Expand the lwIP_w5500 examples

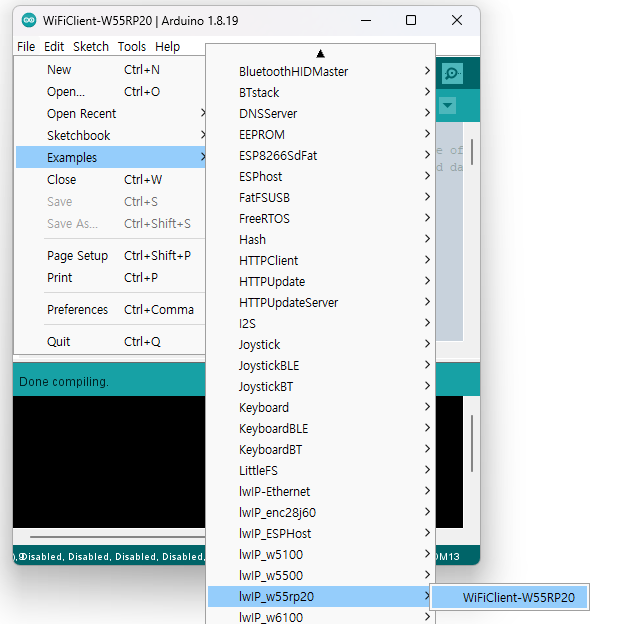[x=321, y=575]
